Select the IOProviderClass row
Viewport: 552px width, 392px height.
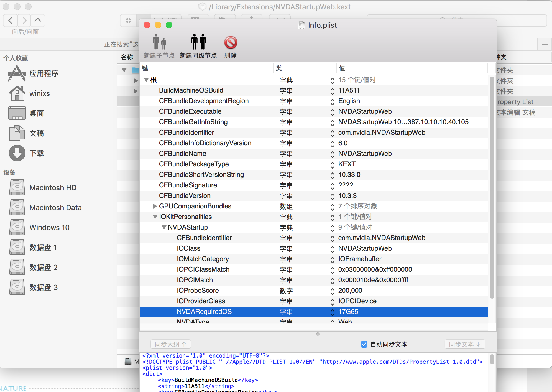[x=201, y=301]
